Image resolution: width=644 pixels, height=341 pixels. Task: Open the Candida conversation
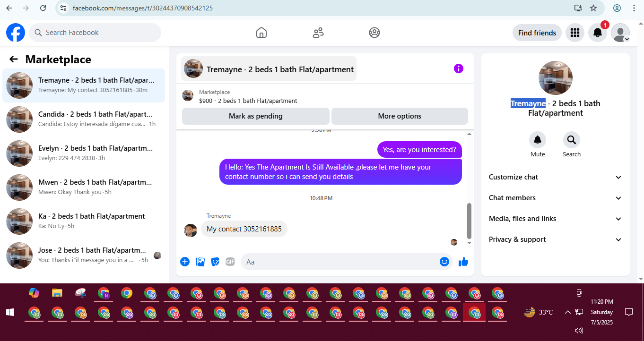pos(84,119)
